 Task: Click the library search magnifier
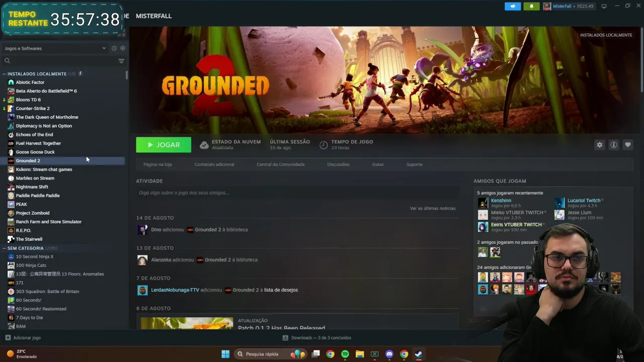[x=7, y=61]
